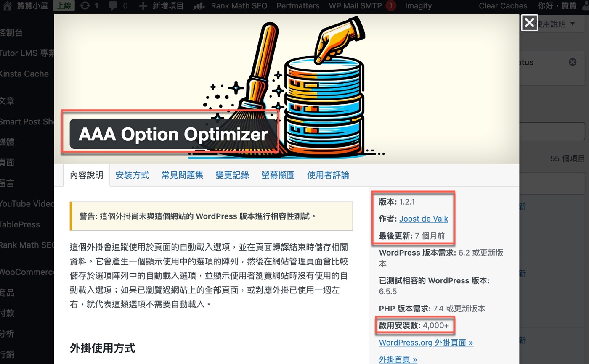The height and width of the screenshot is (364, 589).
Task: Open 控制台 in the sidebar
Action: pyautogui.click(x=12, y=33)
